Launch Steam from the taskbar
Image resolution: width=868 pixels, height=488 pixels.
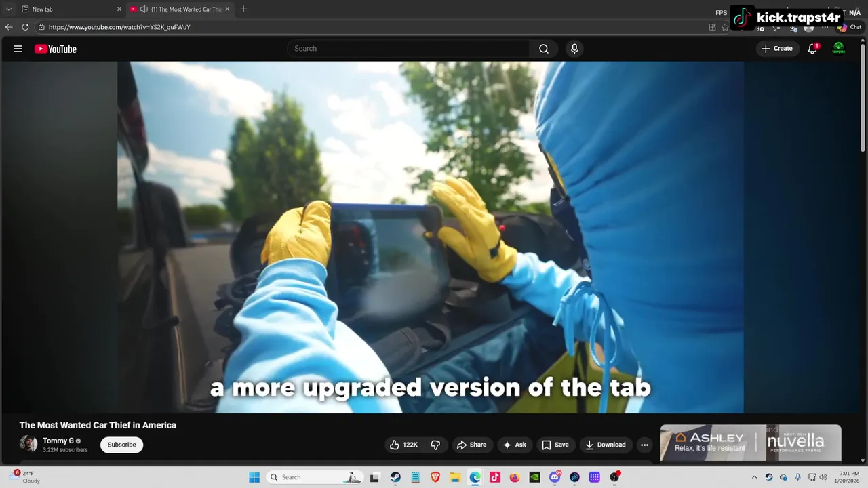tap(395, 477)
